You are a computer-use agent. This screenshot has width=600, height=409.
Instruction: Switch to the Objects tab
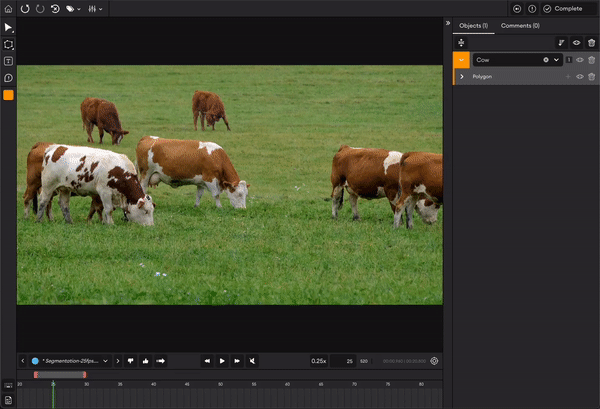point(473,25)
